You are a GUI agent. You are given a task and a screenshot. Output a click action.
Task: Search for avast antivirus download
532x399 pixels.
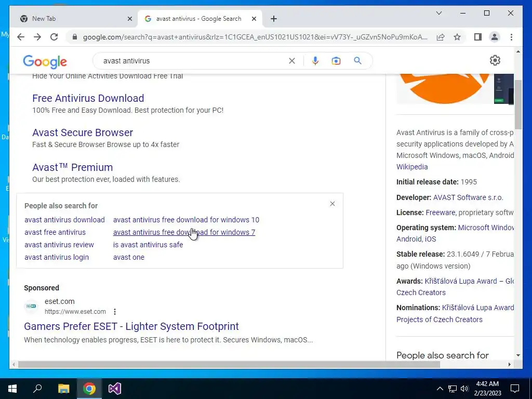point(64,220)
